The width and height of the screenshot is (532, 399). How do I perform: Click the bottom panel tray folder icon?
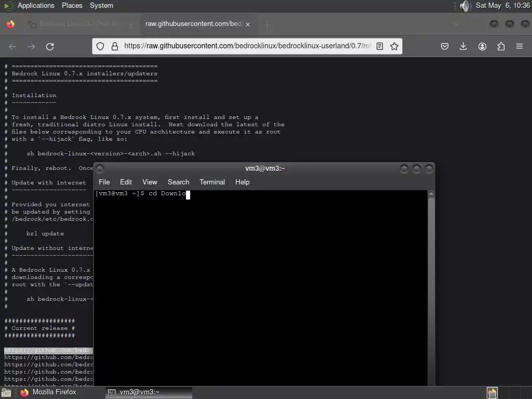pos(492,393)
